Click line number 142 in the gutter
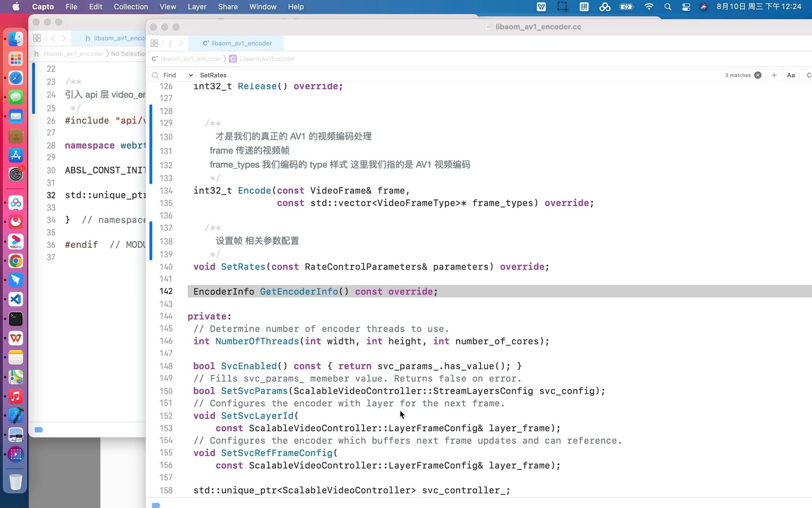 (x=166, y=291)
